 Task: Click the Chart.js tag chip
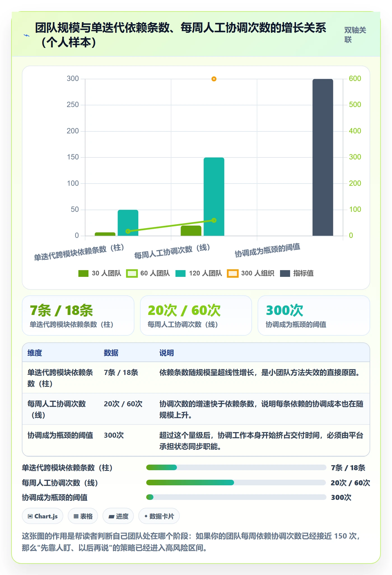pyautogui.click(x=43, y=516)
